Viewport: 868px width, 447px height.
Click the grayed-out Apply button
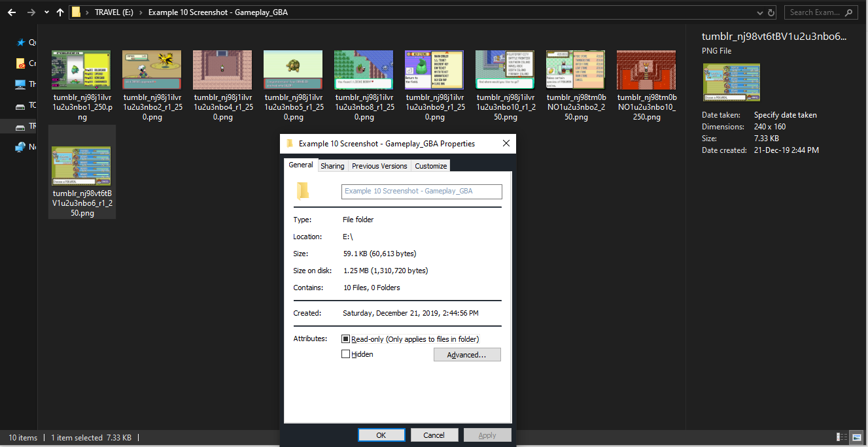(x=487, y=435)
